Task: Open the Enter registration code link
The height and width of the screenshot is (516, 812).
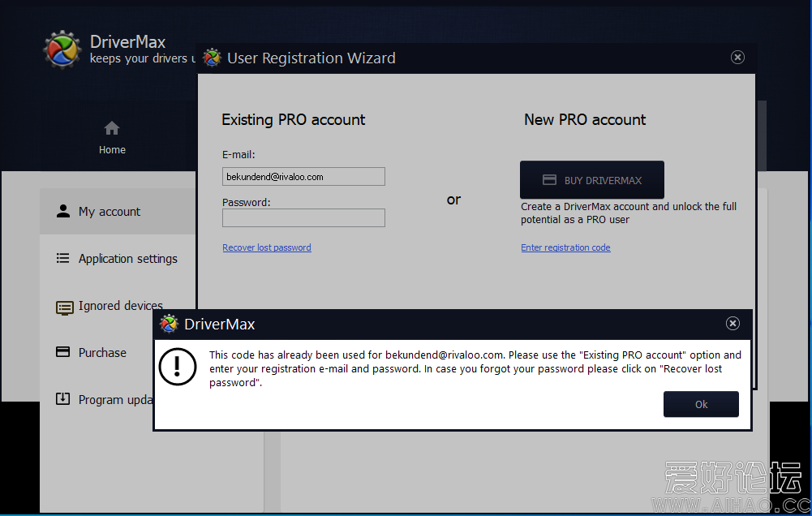Action: pos(565,247)
